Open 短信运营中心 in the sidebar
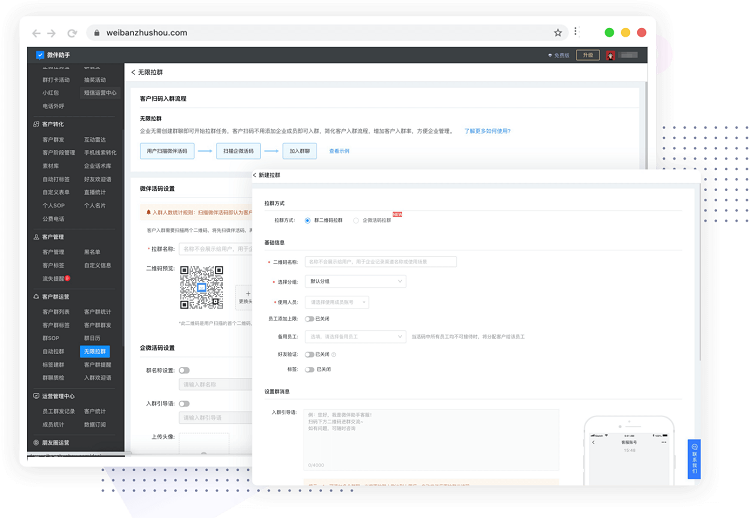750x518 pixels. point(100,93)
